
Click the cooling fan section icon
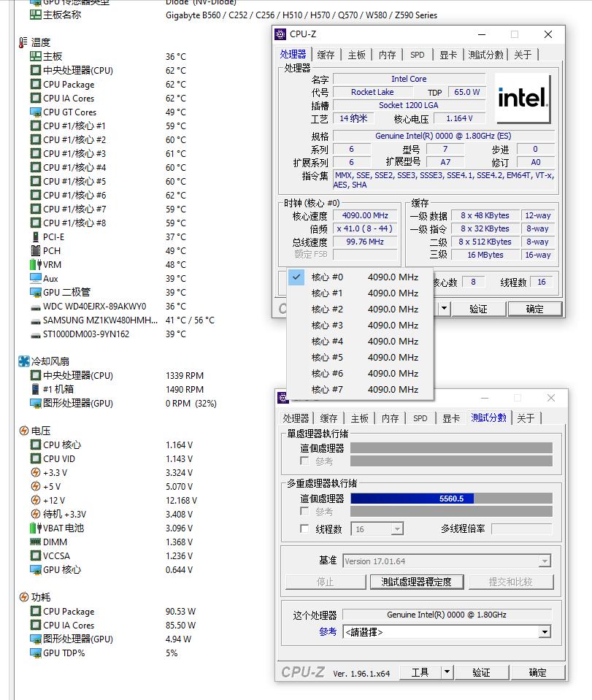point(23,361)
